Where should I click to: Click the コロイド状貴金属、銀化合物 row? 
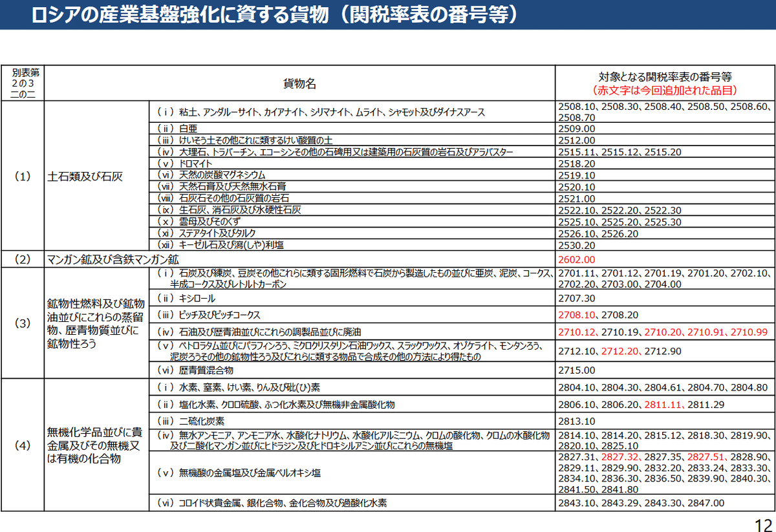pos(352,503)
